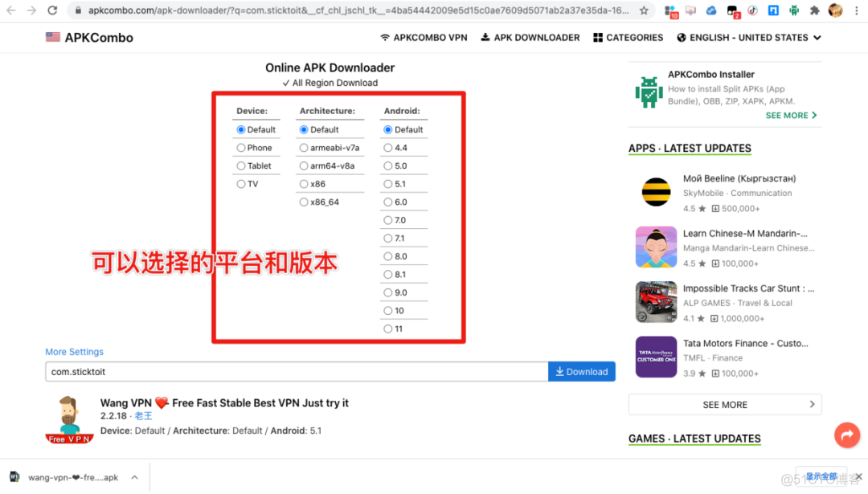Click the APPS · LATEST UPDATES heading
Screen dimensions: 868x494
click(x=690, y=149)
